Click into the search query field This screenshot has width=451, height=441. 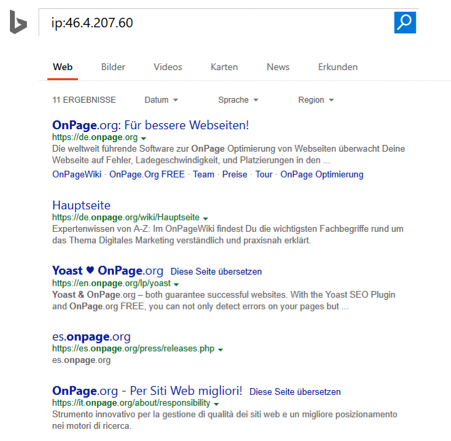click(216, 23)
